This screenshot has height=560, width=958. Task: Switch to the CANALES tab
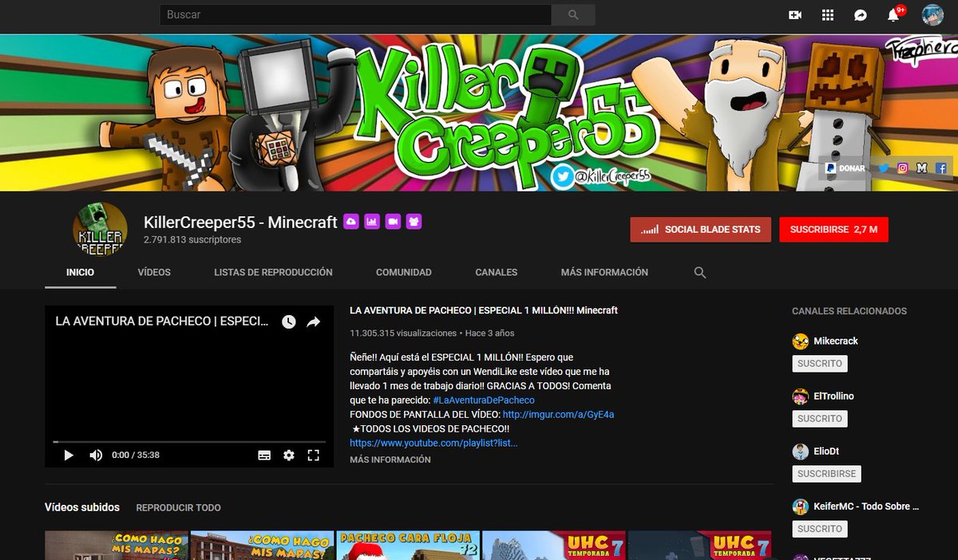[x=496, y=272]
